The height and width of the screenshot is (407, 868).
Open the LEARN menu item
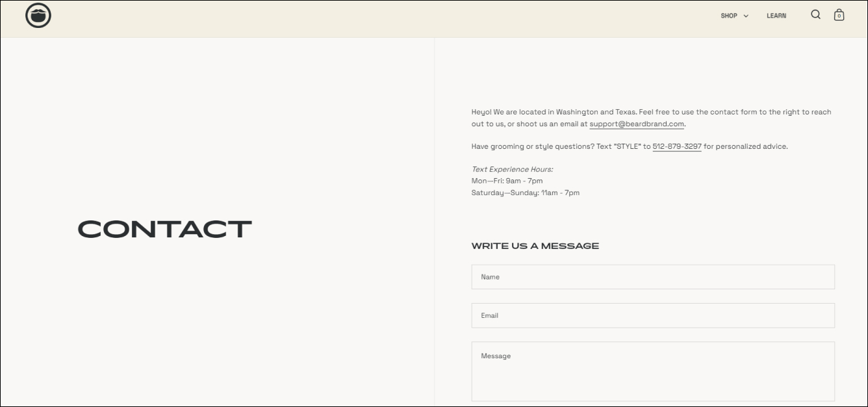tap(776, 16)
